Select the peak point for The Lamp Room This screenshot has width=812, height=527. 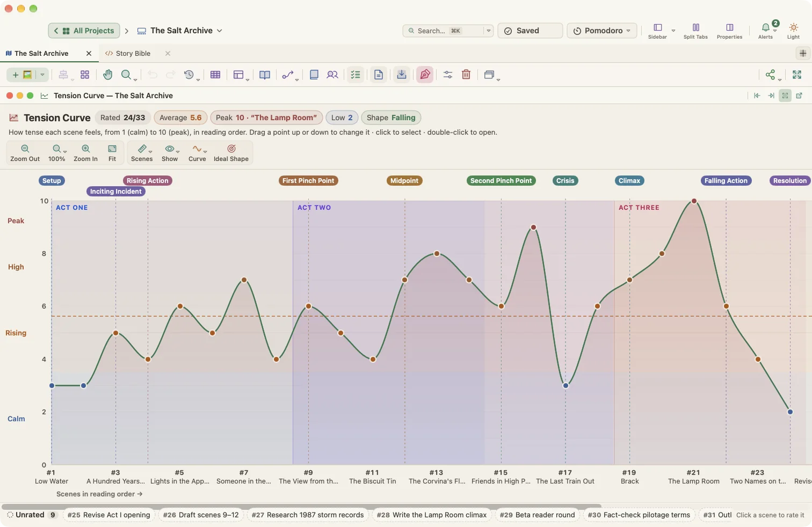(694, 201)
